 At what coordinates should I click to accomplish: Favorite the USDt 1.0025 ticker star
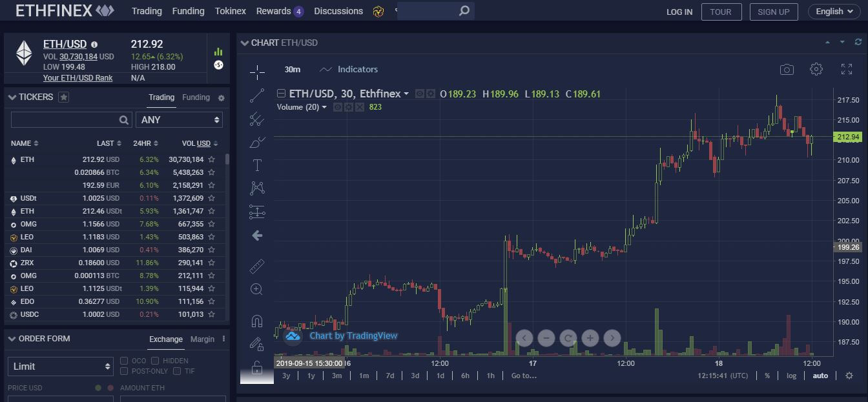click(x=211, y=198)
